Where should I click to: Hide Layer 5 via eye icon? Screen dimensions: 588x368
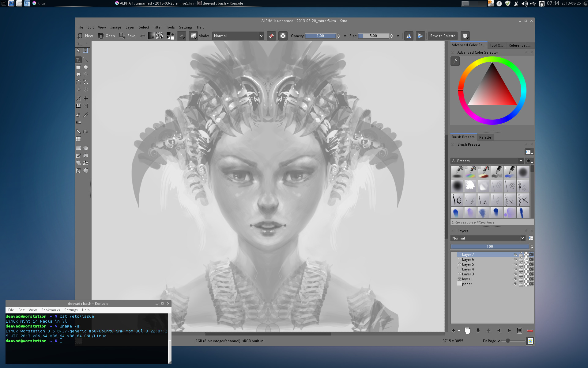pos(515,264)
